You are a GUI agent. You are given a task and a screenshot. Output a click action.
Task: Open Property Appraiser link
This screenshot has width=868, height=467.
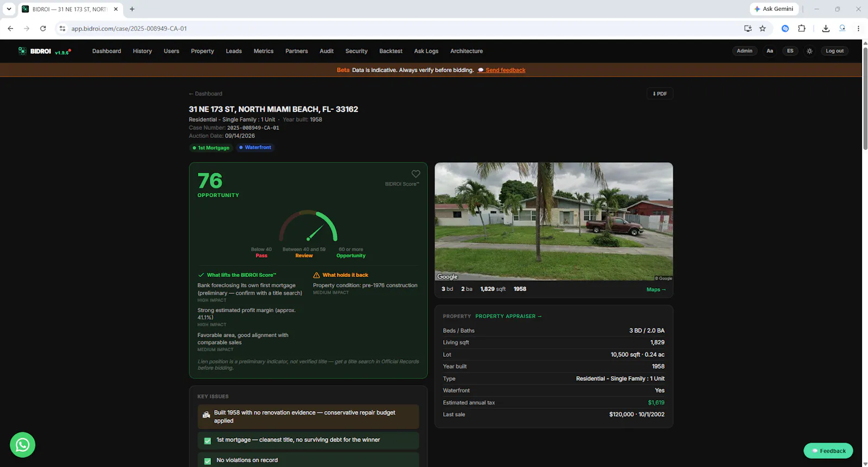coord(508,316)
